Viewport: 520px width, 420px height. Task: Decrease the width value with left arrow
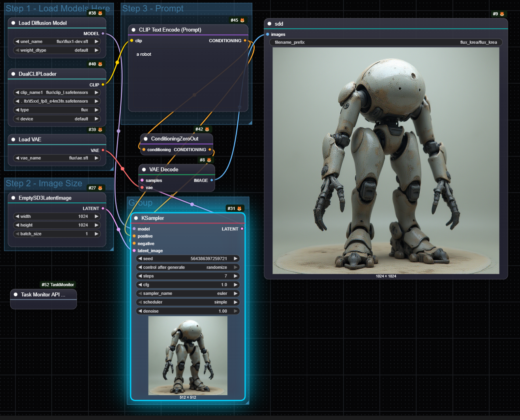(17, 217)
